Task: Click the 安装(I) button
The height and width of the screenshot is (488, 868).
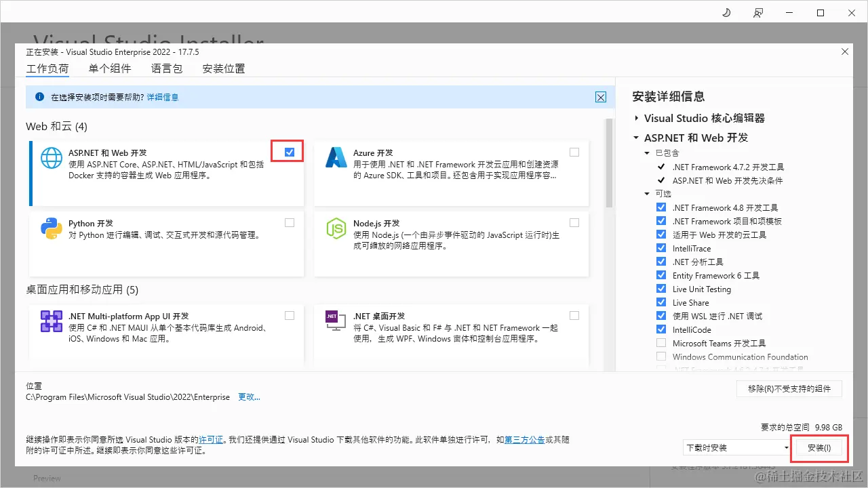Action: (819, 448)
